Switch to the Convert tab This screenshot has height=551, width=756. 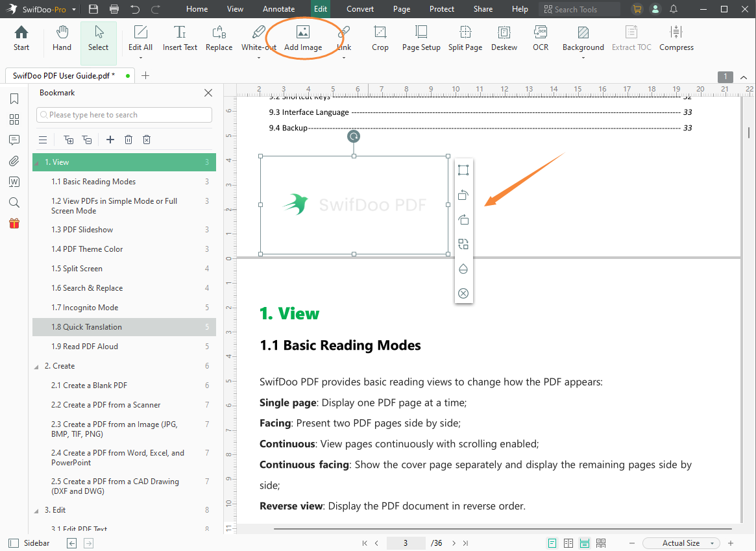point(360,9)
